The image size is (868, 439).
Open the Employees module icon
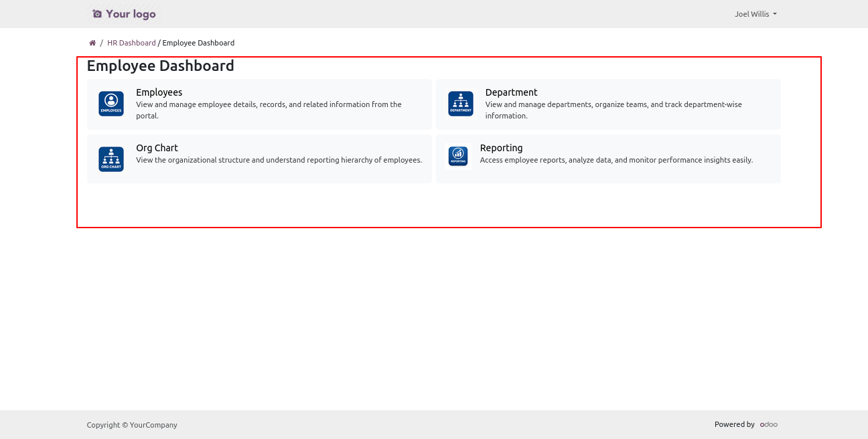111,104
